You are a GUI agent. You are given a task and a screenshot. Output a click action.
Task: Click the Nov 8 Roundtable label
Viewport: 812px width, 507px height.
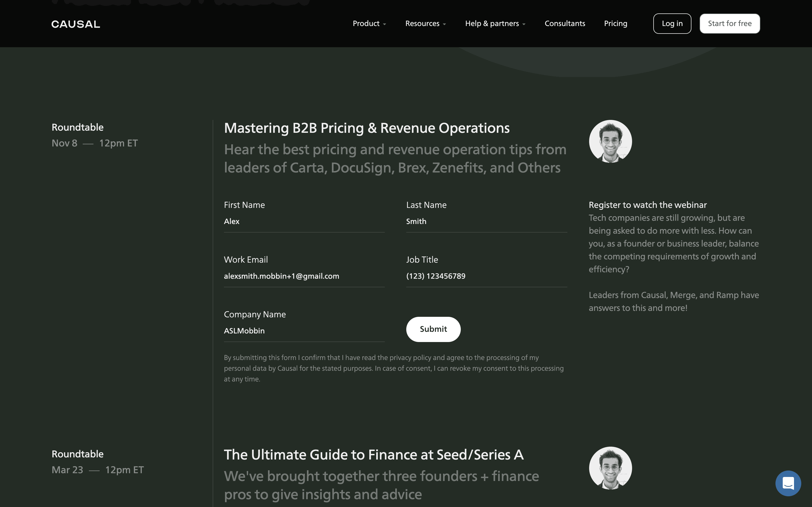pyautogui.click(x=78, y=127)
